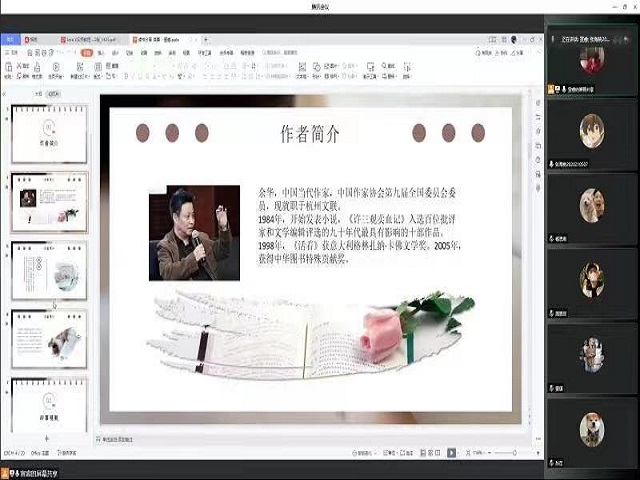Click the Select cursor icon
The image size is (640, 480).
click(x=407, y=67)
